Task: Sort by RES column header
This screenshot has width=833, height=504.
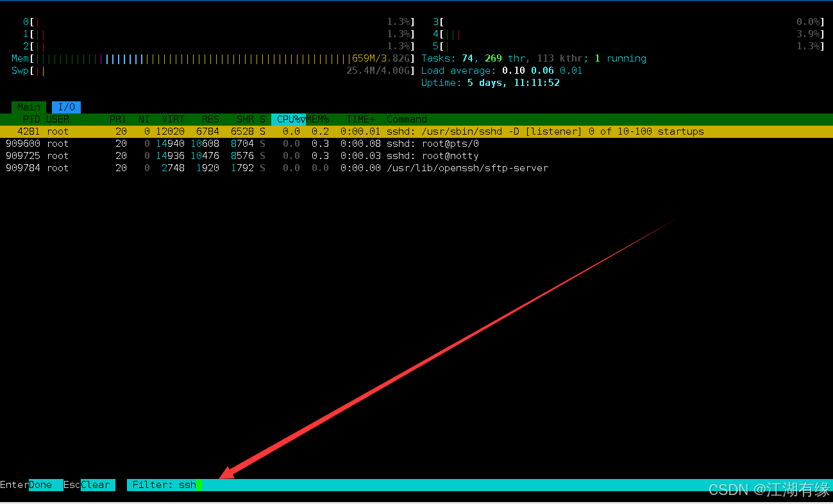Action: coord(210,119)
